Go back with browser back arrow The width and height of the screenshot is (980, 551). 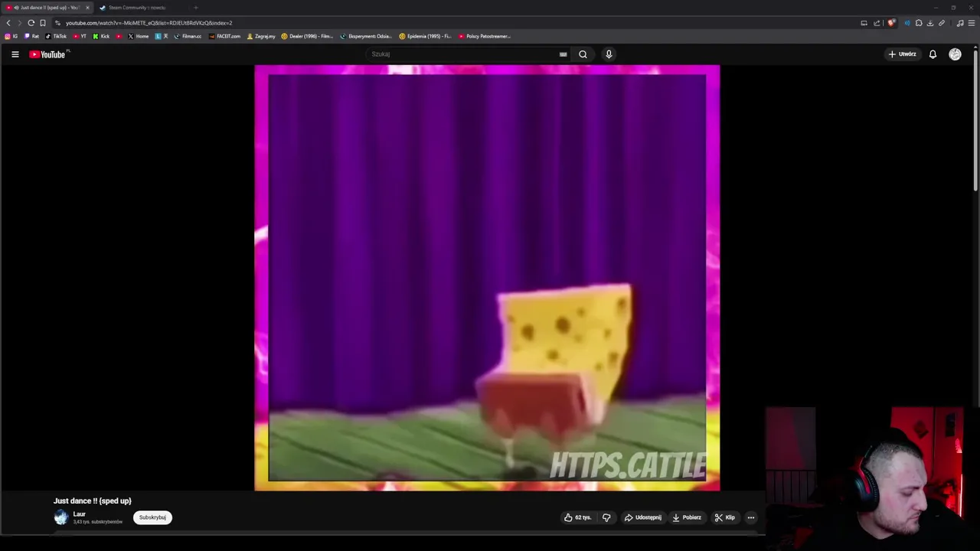coord(8,23)
